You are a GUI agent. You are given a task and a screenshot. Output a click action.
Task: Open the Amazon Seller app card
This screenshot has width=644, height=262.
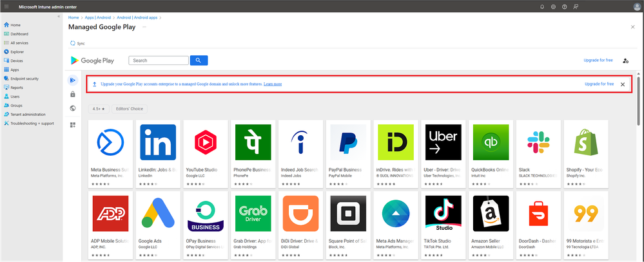coord(491,225)
